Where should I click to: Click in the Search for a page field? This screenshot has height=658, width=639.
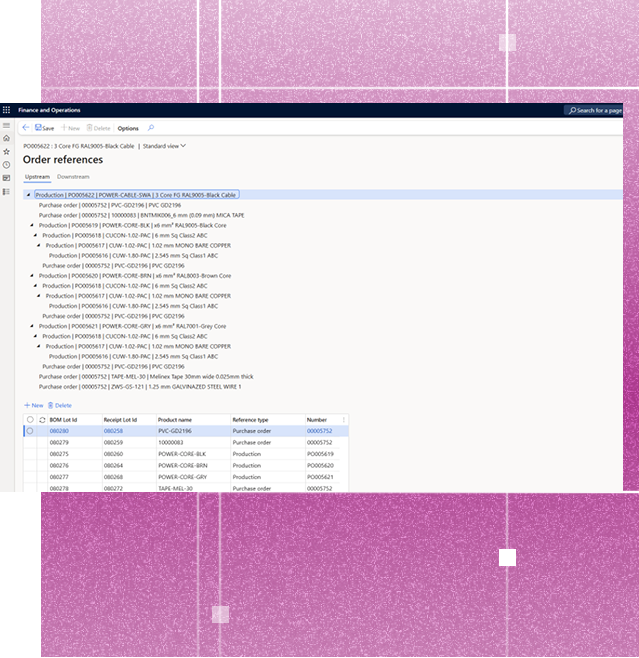(x=598, y=110)
